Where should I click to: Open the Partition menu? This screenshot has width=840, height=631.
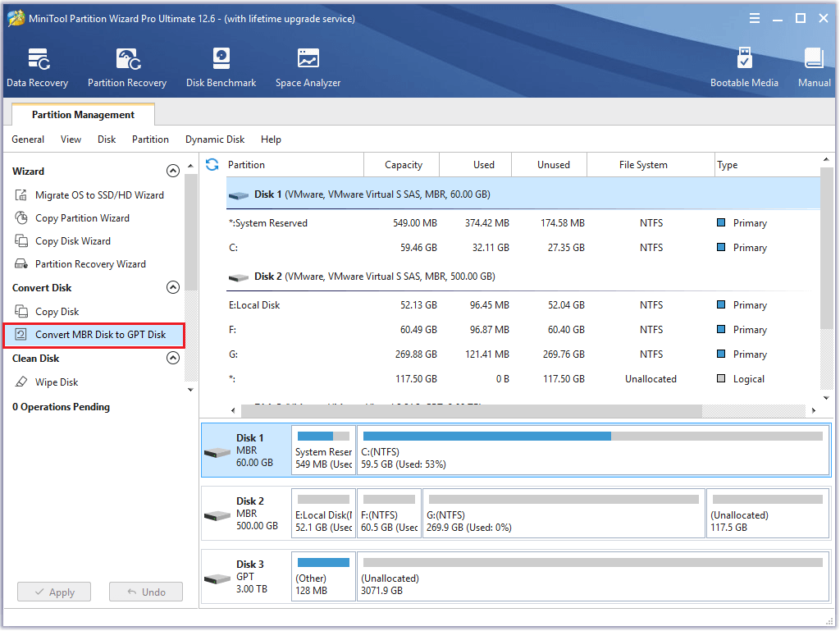150,139
